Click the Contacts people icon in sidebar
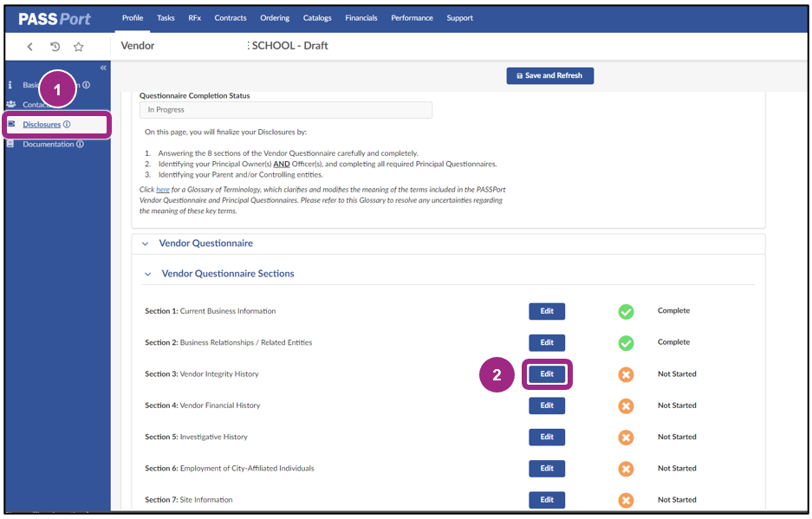Image resolution: width=812 pixels, height=519 pixels. (10, 104)
